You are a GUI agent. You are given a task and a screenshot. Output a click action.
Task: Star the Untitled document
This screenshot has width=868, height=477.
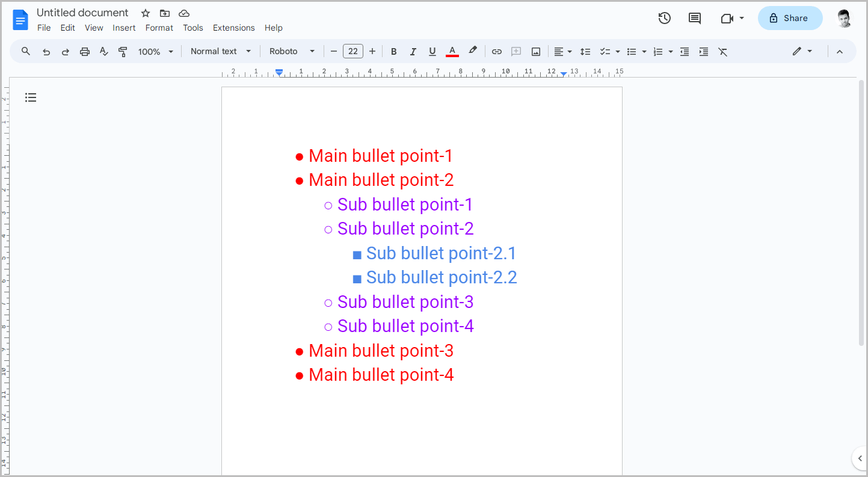[146, 13]
